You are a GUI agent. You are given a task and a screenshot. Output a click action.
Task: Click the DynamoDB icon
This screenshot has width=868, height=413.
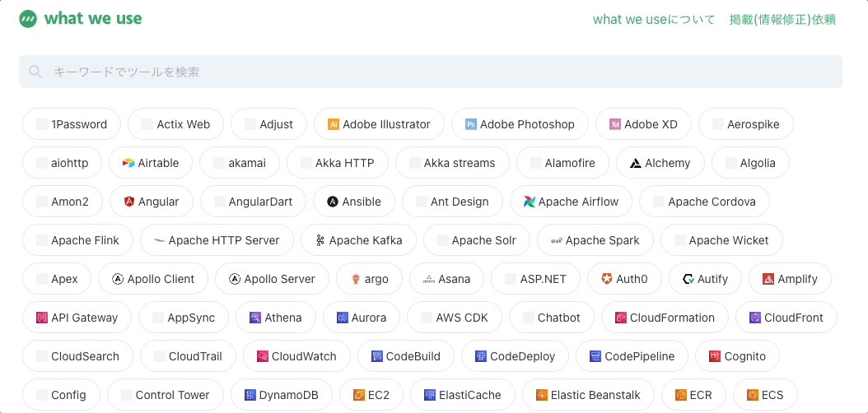click(x=250, y=395)
